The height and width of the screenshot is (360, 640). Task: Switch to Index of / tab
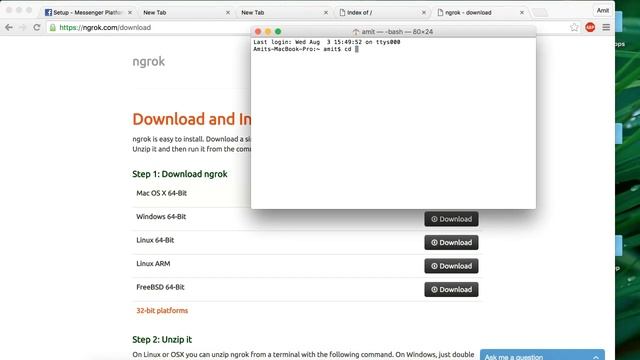pyautogui.click(x=382, y=13)
